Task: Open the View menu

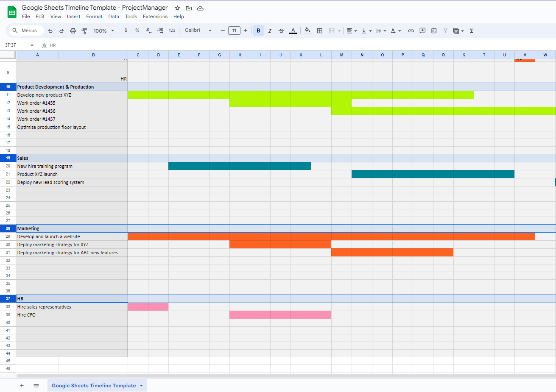Action: pos(56,17)
